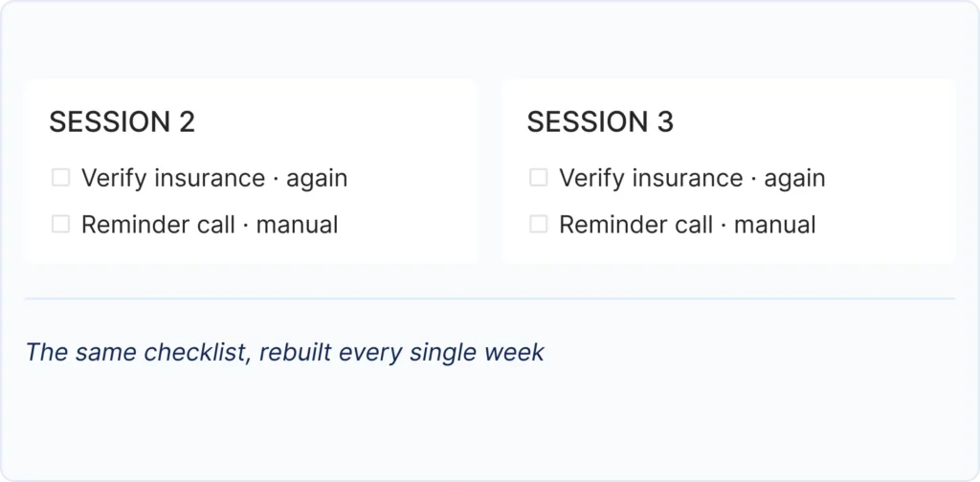
Task: Click the blank panel area below the caption
Action: pyautogui.click(x=490, y=425)
